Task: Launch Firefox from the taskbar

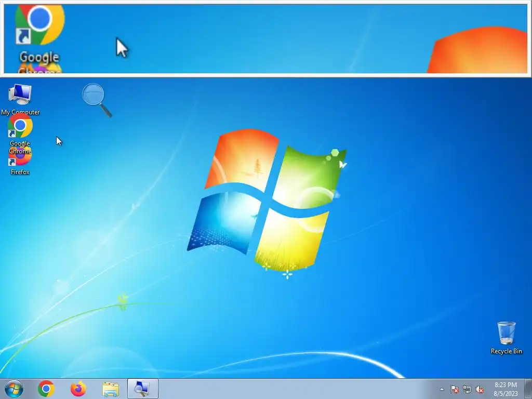Action: pos(78,389)
